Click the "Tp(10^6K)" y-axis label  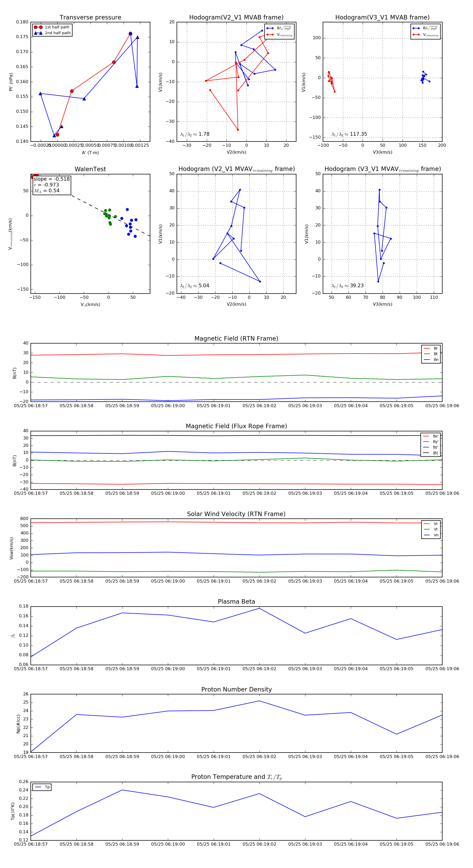[13, 811]
